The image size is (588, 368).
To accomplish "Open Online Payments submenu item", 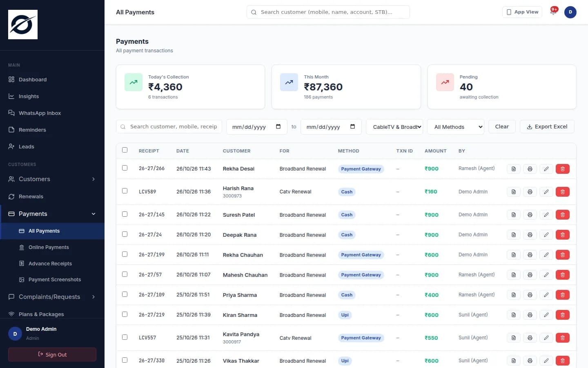I will pyautogui.click(x=52, y=247).
